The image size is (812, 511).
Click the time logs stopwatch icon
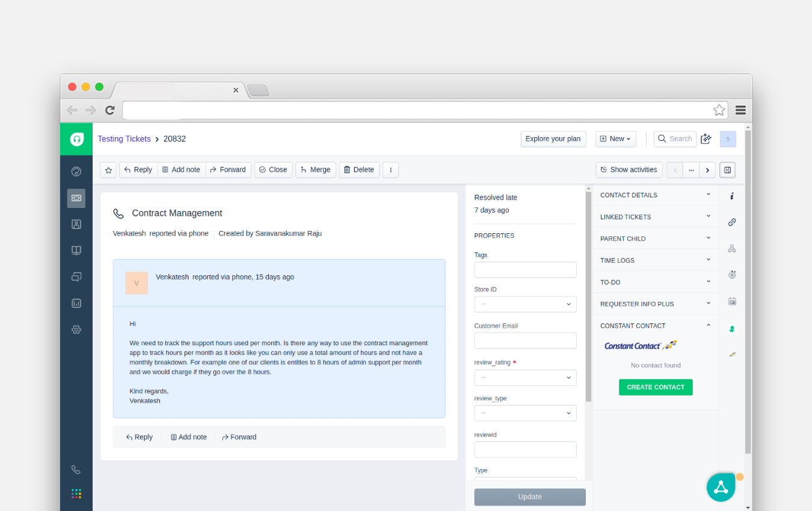[x=732, y=275]
